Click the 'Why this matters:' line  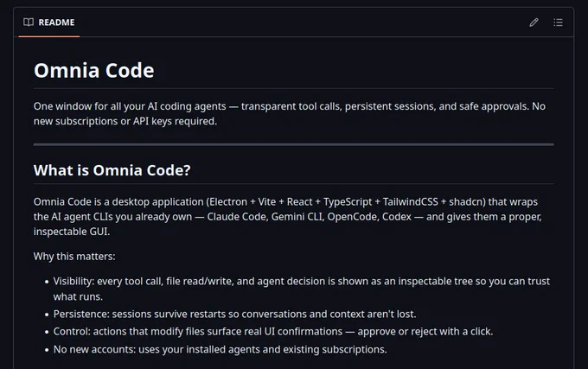pyautogui.click(x=74, y=257)
